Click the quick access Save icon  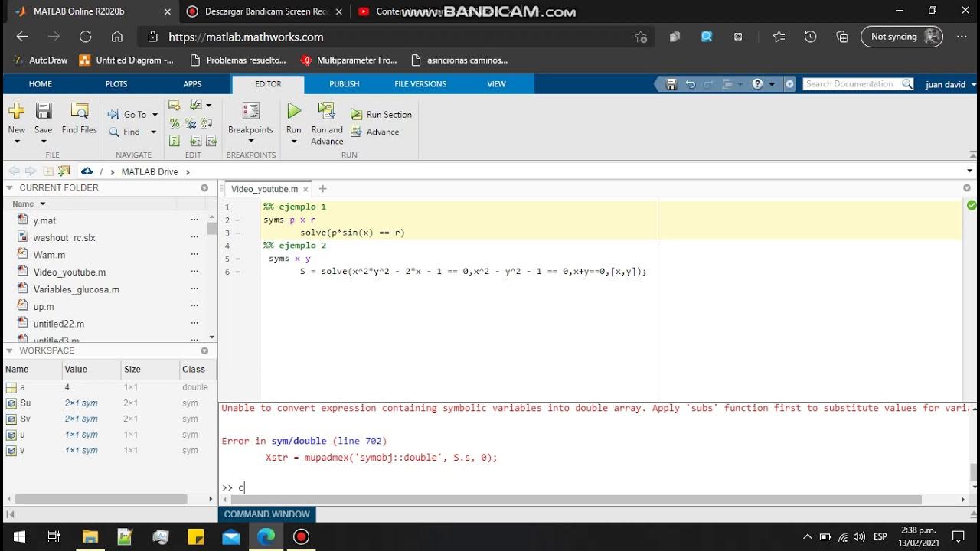(671, 84)
